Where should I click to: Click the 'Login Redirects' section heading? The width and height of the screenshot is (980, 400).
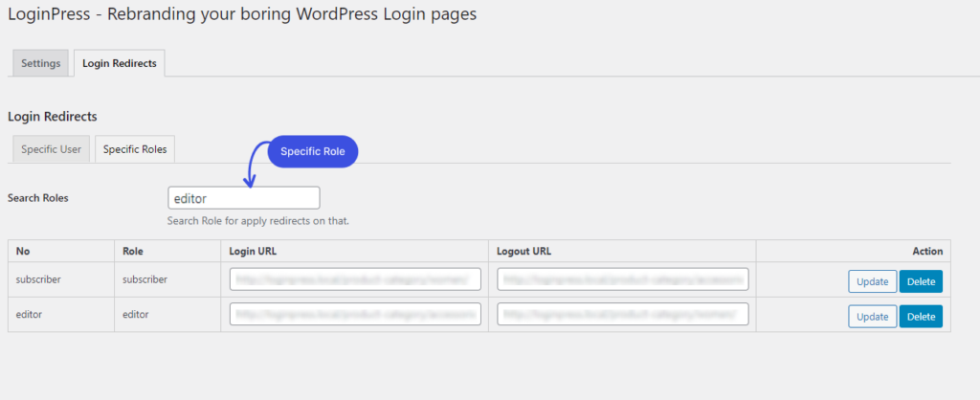53,116
